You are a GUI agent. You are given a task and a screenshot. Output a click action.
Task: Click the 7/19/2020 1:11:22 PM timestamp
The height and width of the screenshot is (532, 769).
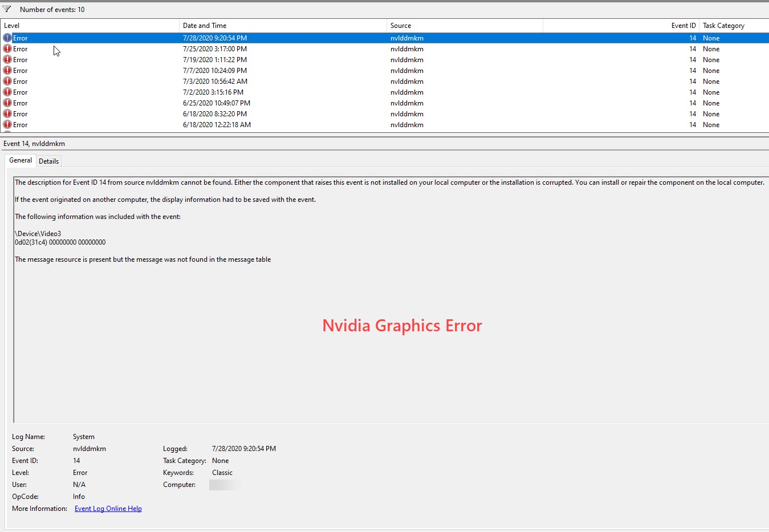coord(215,60)
